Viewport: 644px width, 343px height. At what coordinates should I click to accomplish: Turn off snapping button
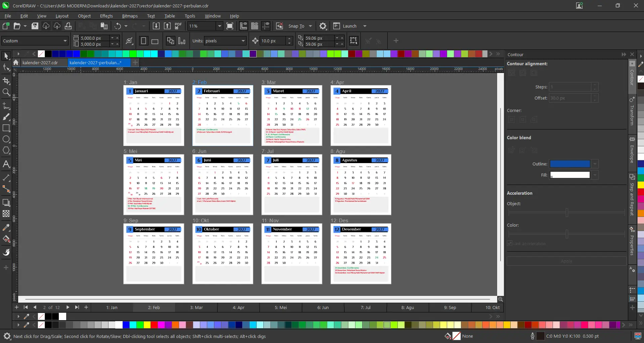pyautogui.click(x=280, y=26)
